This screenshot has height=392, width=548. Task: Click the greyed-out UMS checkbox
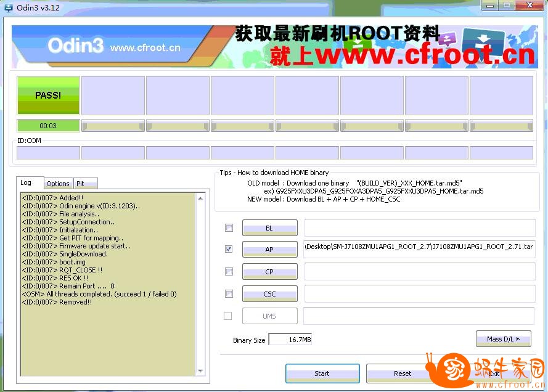(x=227, y=316)
